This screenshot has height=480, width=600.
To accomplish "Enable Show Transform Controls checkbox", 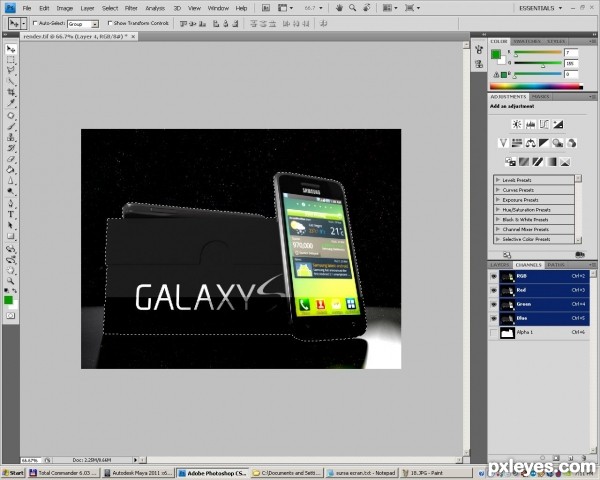I will click(110, 23).
